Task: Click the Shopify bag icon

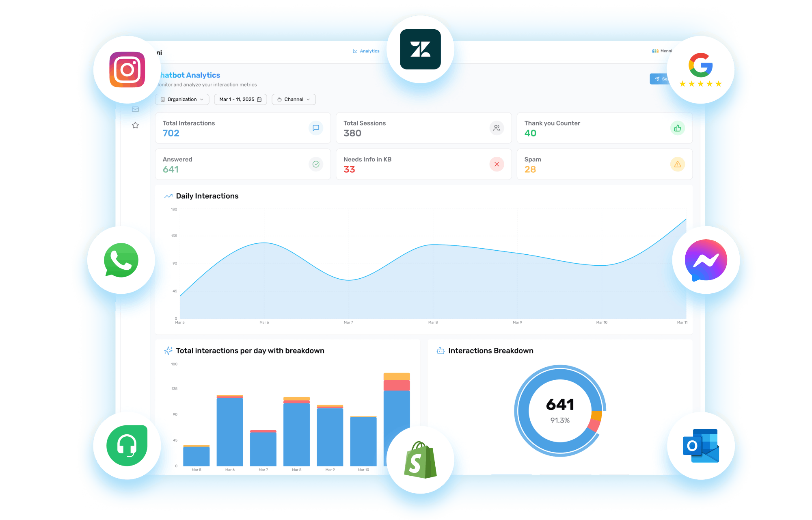Action: click(x=420, y=460)
